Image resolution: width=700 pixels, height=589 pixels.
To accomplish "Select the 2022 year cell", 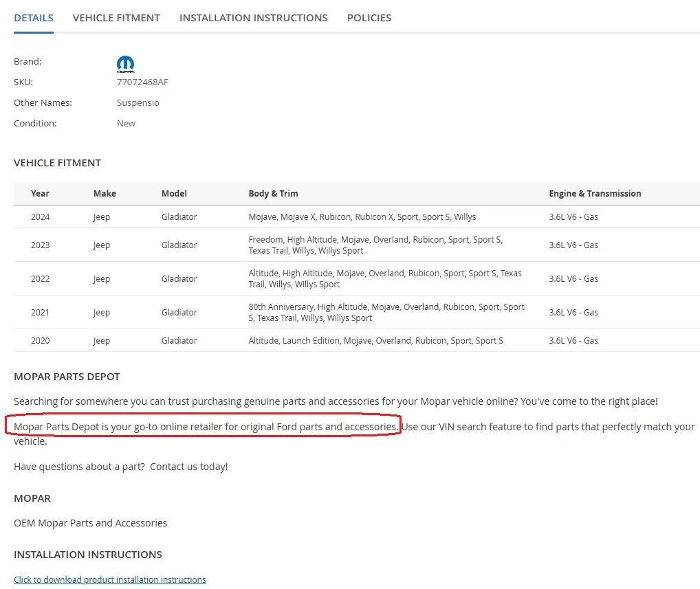I will coord(40,278).
